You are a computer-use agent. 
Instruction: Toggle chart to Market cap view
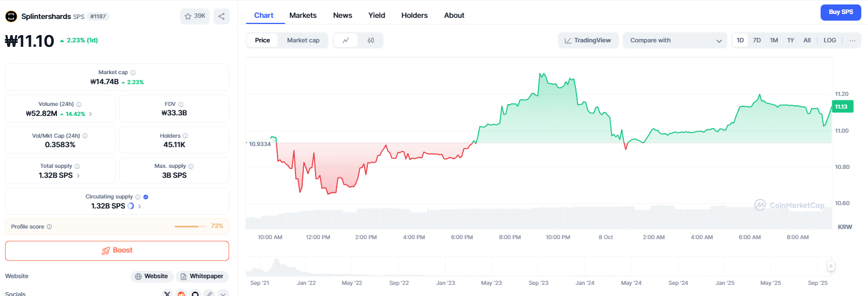coord(303,40)
